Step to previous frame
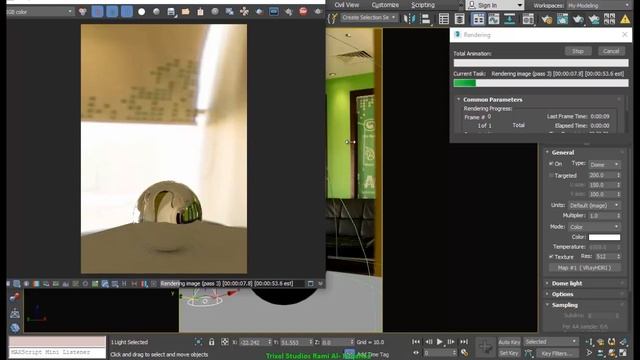 pos(429,342)
